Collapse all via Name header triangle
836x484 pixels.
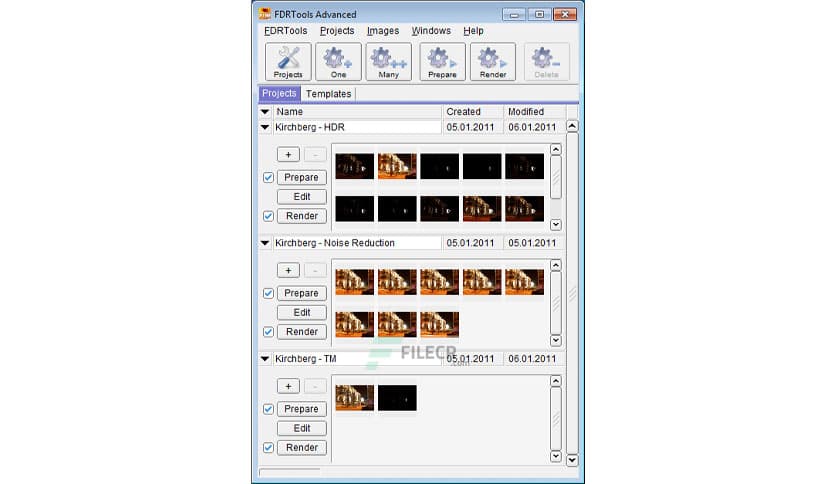[265, 112]
